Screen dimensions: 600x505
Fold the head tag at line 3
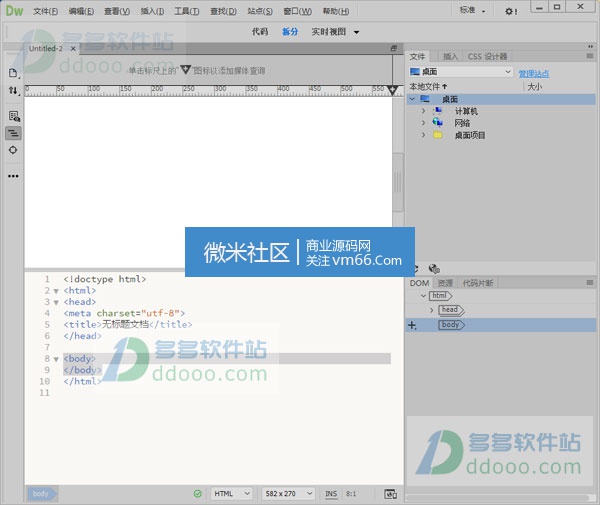pos(56,303)
